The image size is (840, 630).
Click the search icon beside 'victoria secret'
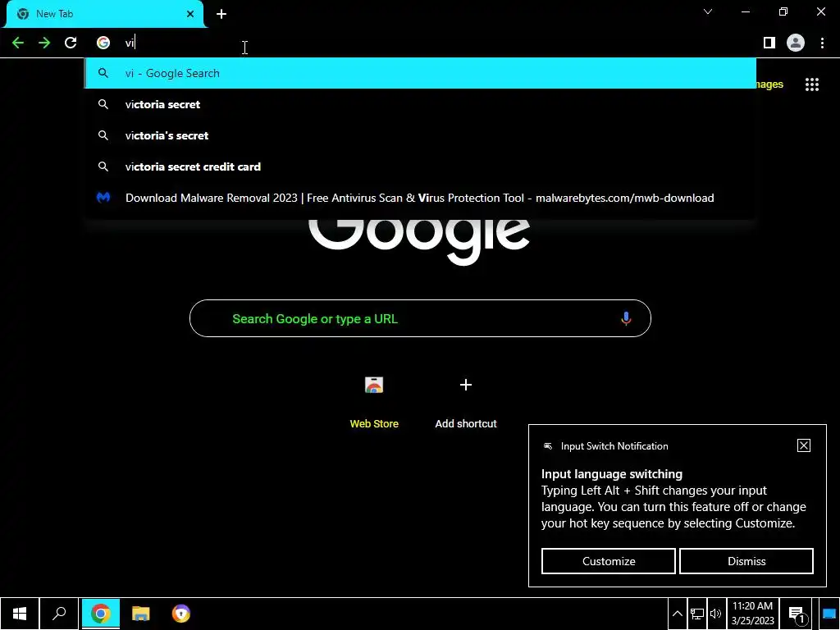coord(103,104)
